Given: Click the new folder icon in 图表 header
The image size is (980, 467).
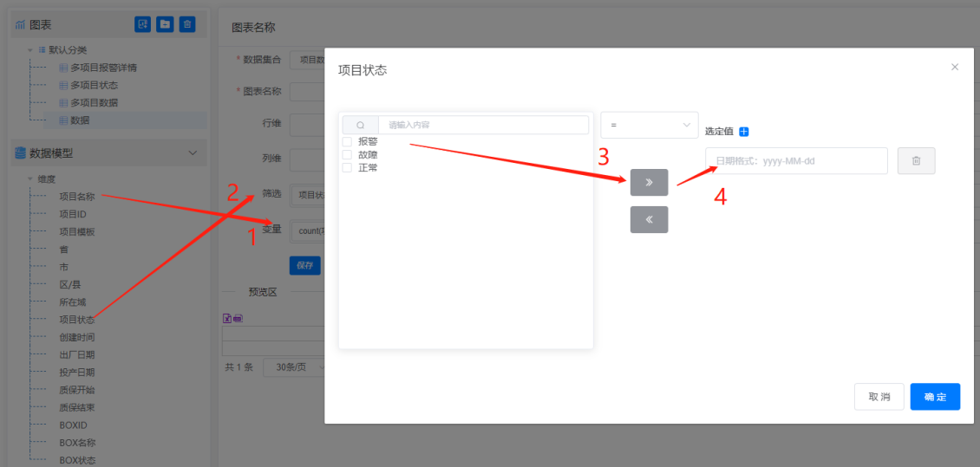Looking at the screenshot, I should (x=165, y=24).
